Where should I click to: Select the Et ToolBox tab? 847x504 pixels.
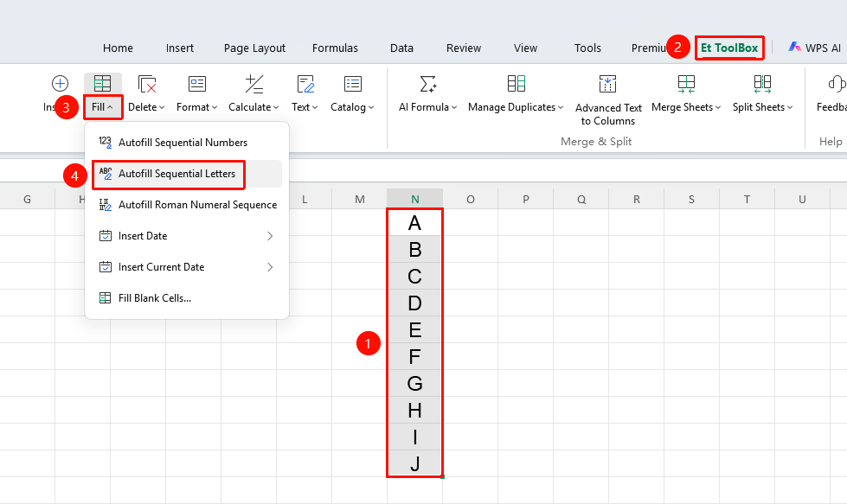pos(729,48)
